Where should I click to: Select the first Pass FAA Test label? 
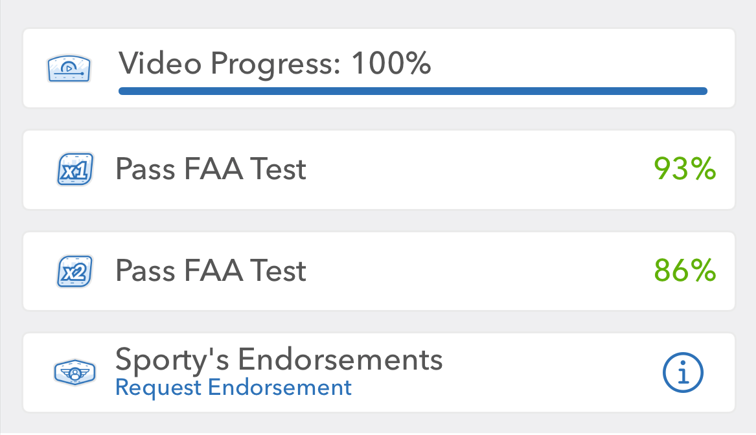point(211,169)
